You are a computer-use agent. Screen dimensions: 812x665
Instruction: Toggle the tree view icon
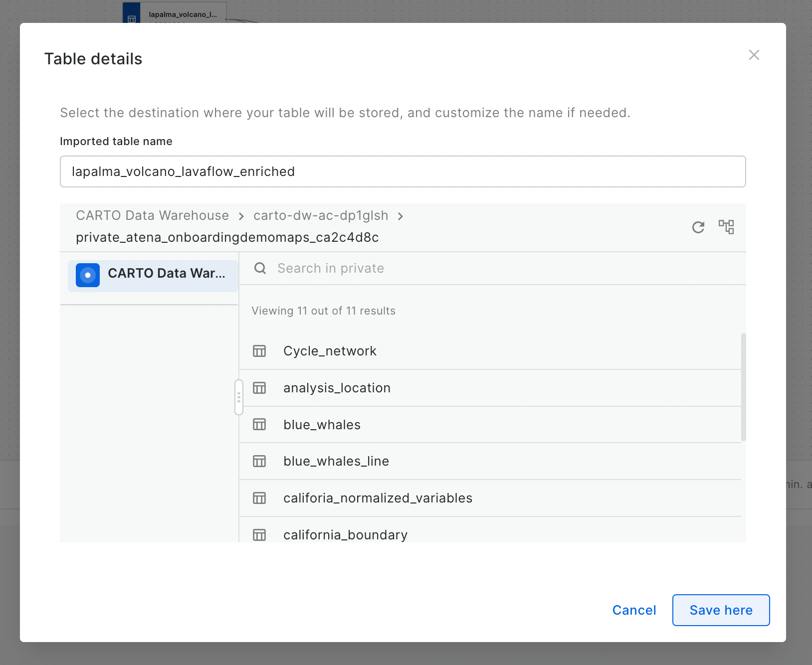(726, 227)
